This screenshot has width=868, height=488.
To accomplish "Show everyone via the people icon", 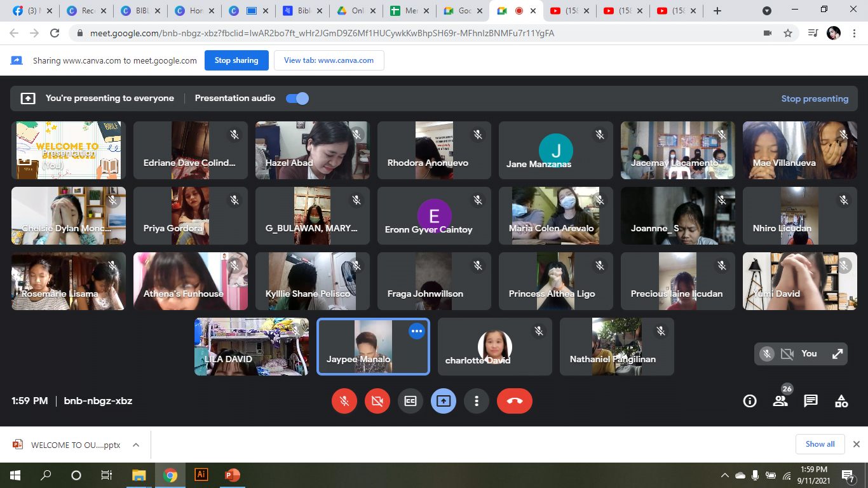I will 780,401.
